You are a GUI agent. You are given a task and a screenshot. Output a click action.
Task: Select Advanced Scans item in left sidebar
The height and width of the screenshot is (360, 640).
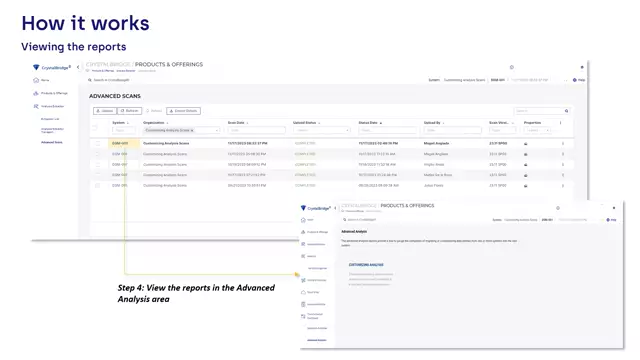pos(52,142)
